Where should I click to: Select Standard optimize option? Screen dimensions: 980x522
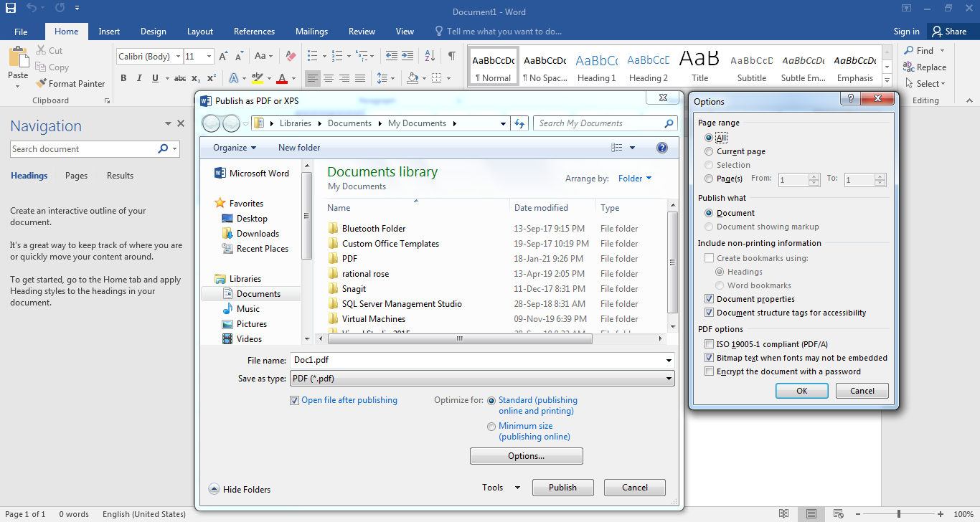click(x=491, y=400)
